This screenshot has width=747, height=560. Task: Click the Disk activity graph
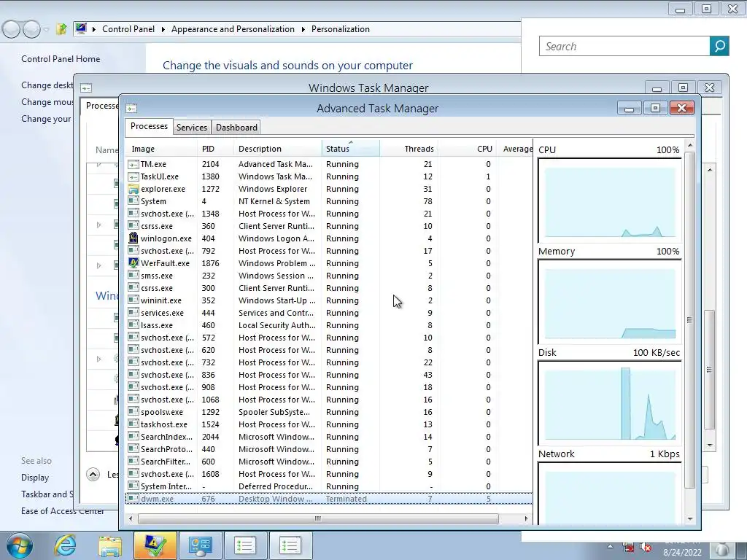(610, 403)
